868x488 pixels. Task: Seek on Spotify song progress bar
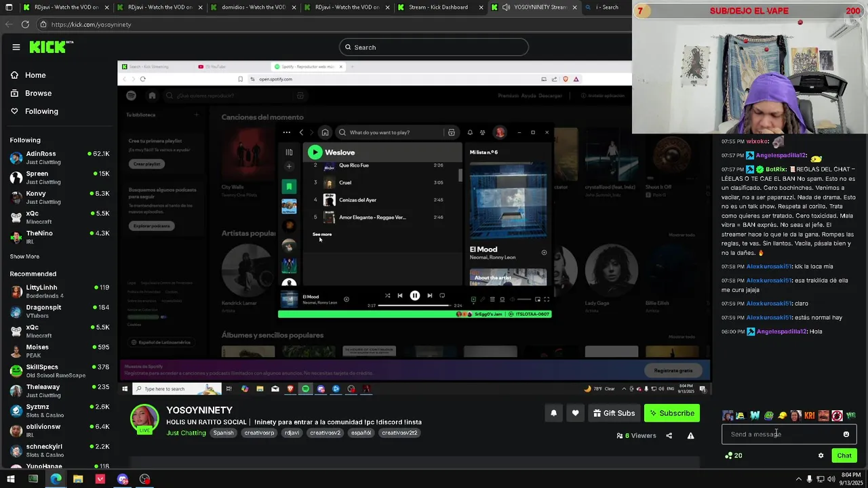tap(414, 306)
